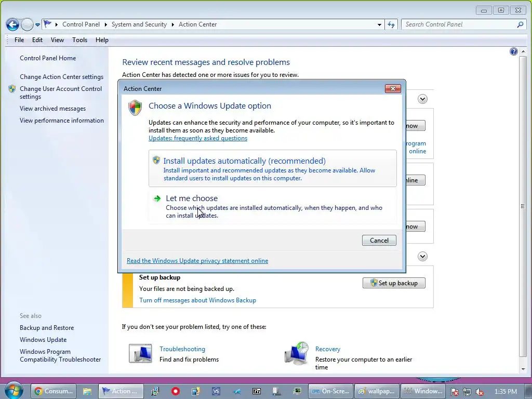Open Windows Explorer folder in taskbar
532x399 pixels.
click(87, 391)
